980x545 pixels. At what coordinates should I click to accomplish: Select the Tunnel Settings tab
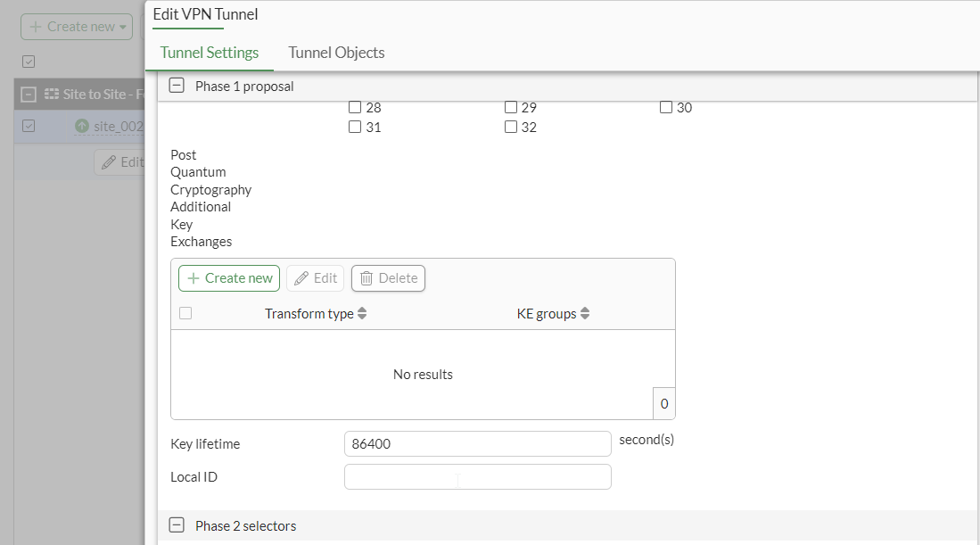pos(209,53)
